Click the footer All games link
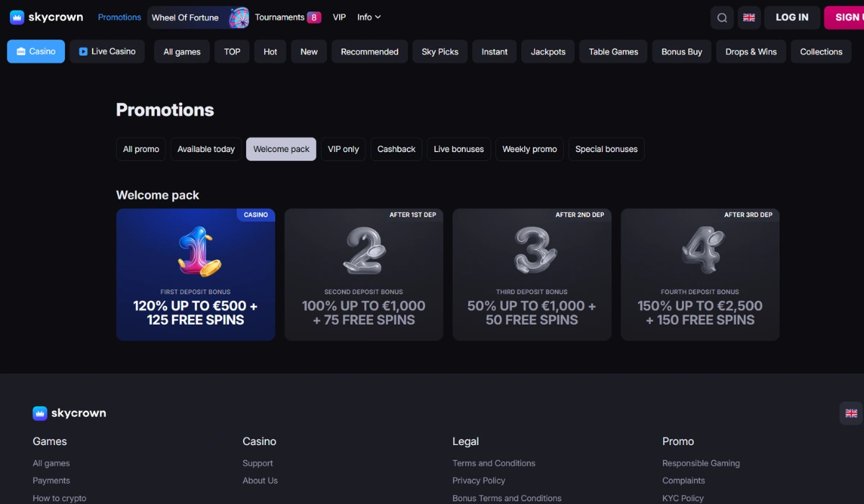The height and width of the screenshot is (504, 864). tap(51, 463)
